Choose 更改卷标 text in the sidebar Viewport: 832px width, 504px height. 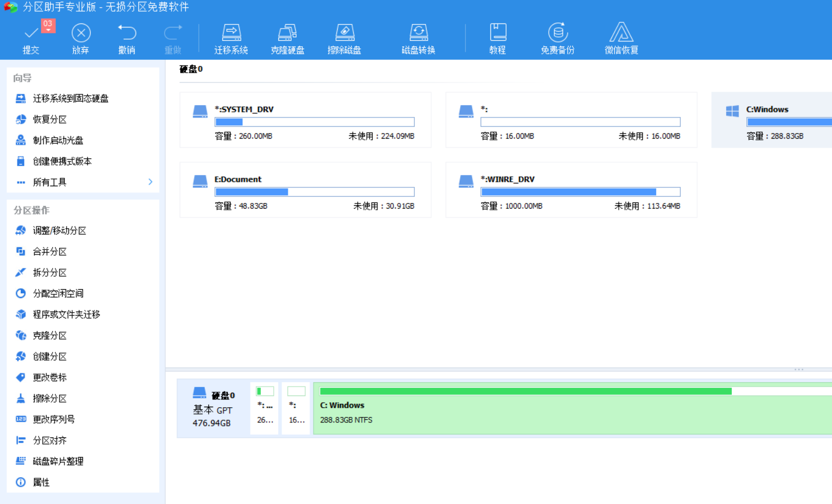point(50,378)
